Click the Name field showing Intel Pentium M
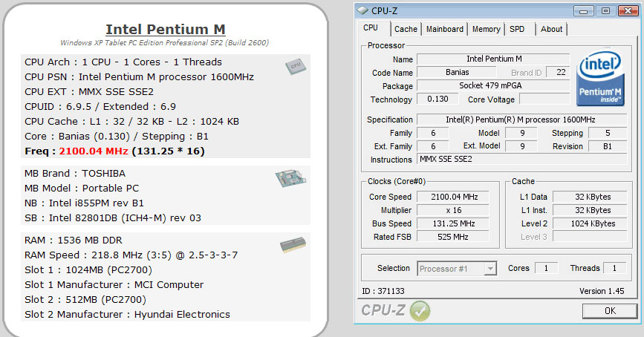 click(x=493, y=59)
